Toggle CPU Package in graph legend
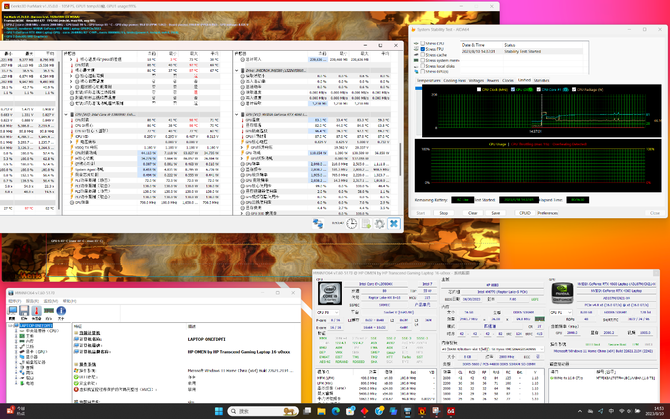Image resolution: width=670 pixels, height=419 pixels. point(574,90)
